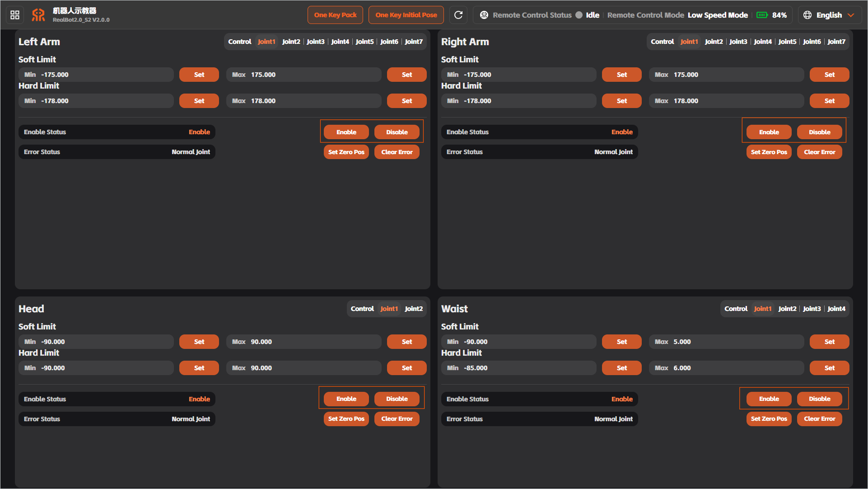Edit Left Arm Soft Limit Min field
The image size is (868, 489).
[x=96, y=75]
